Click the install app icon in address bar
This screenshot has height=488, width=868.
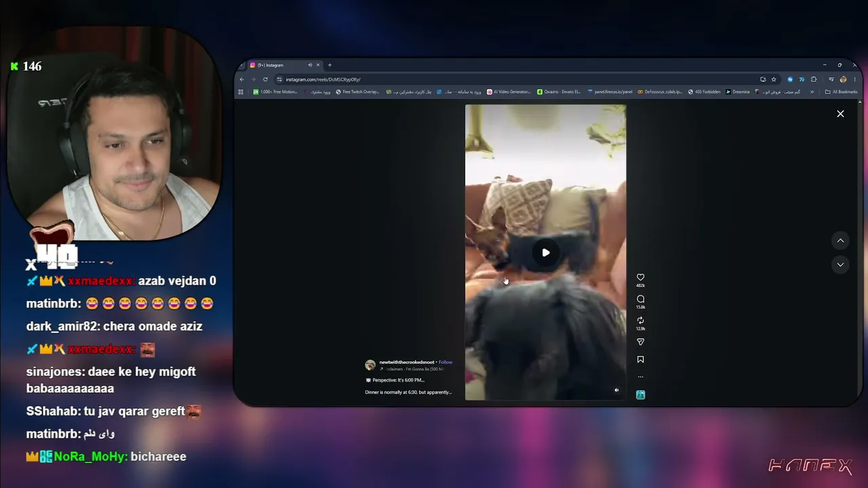[x=763, y=79]
